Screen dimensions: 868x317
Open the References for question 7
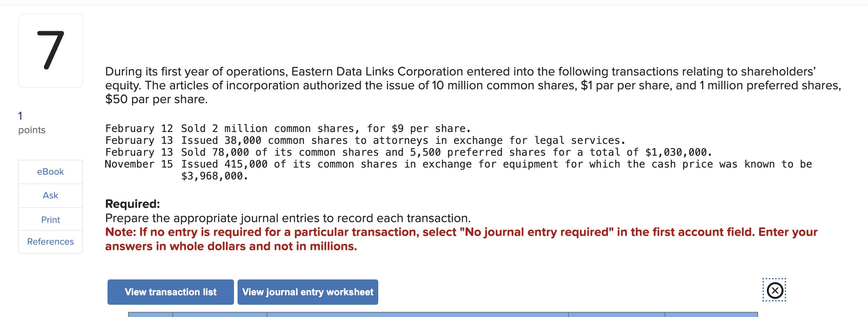50,242
